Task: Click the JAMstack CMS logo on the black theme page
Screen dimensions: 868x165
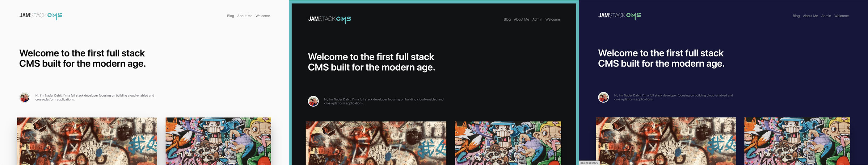Action: pos(329,19)
